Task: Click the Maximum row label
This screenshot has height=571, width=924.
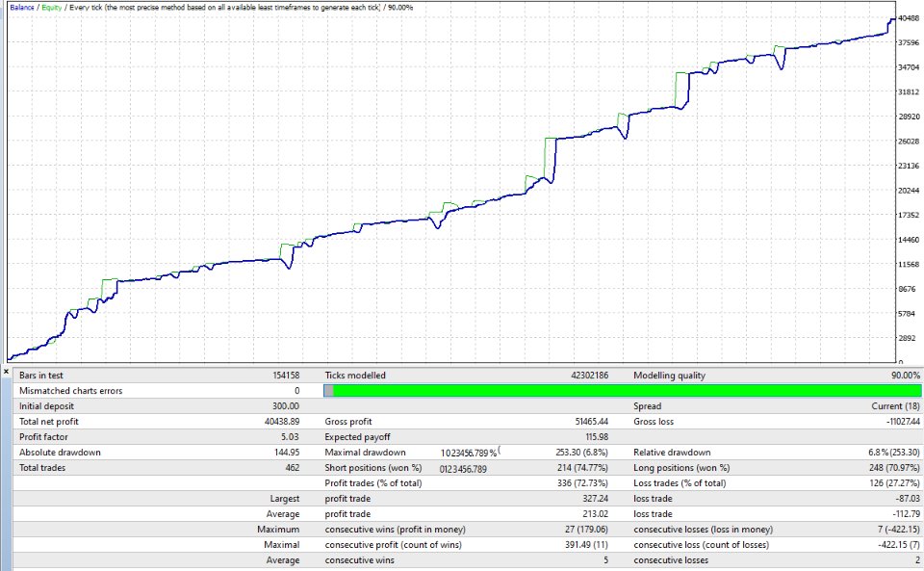Action: pos(278,530)
